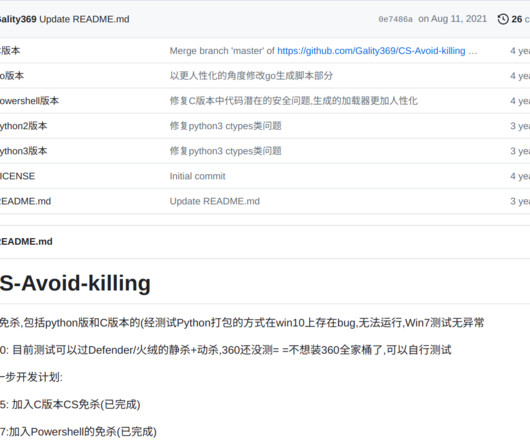The image size is (530, 442).
Task: Click the text line starting '免杀,包括python版和C版本的'
Action: [x=242, y=323]
